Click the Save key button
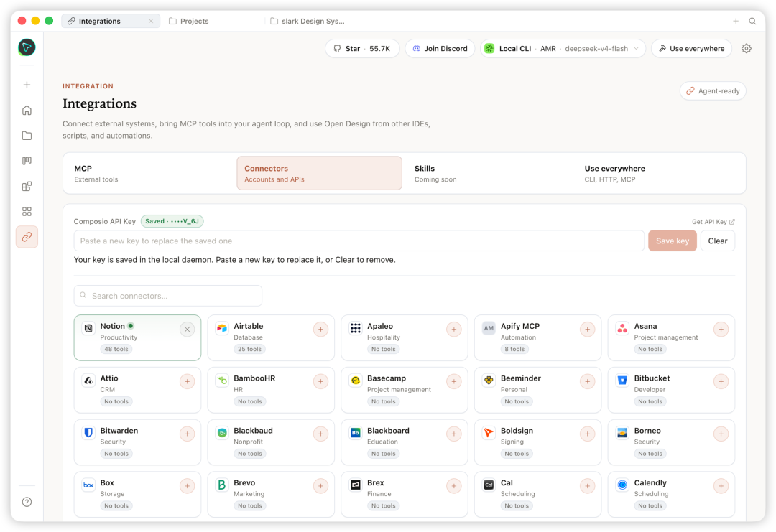776x532 pixels. [x=673, y=241]
